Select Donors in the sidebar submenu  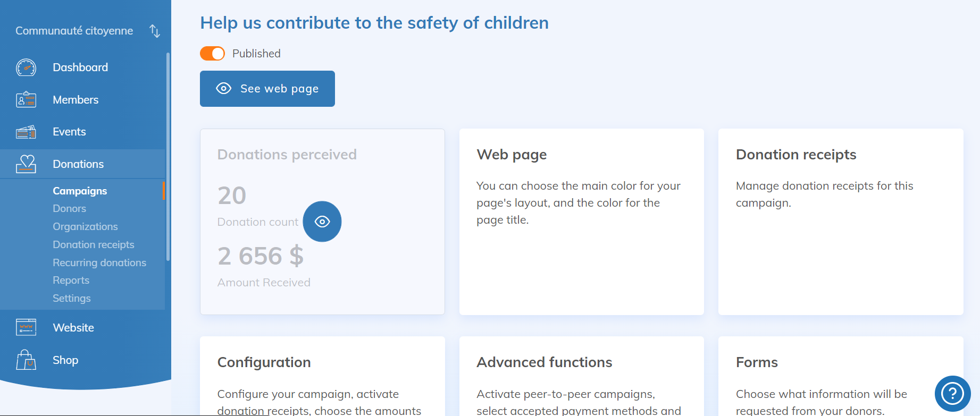pos(69,209)
